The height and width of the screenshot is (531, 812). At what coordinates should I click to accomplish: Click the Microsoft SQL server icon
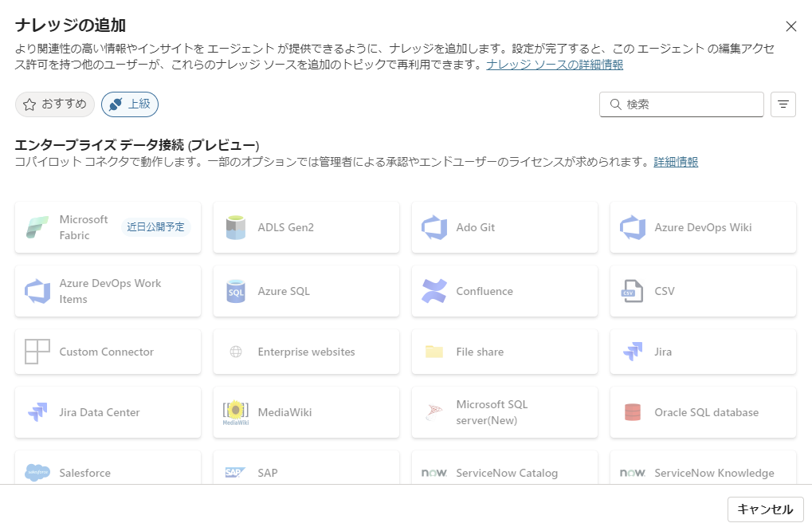pyautogui.click(x=434, y=412)
